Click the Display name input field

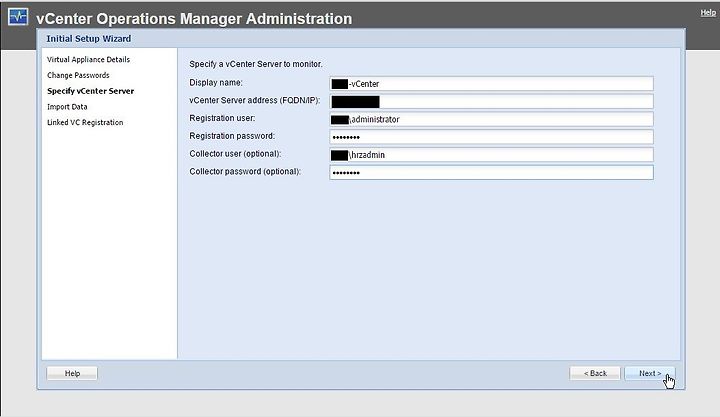[491, 84]
